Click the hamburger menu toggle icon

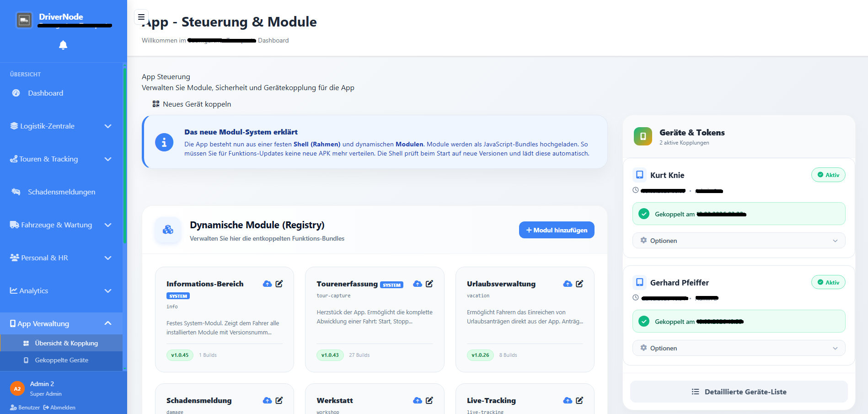(141, 17)
